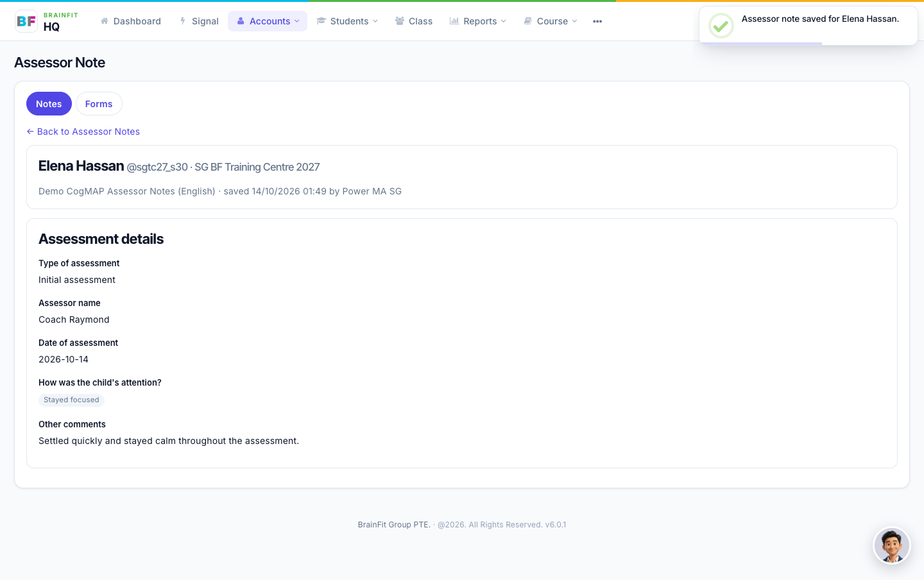Viewport: 924px width, 580px height.
Task: Expand the Accounts dropdown chevron
Action: point(297,21)
